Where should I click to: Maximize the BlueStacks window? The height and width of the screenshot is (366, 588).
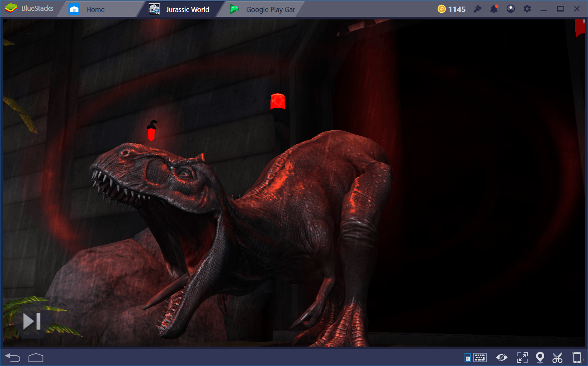coord(560,9)
